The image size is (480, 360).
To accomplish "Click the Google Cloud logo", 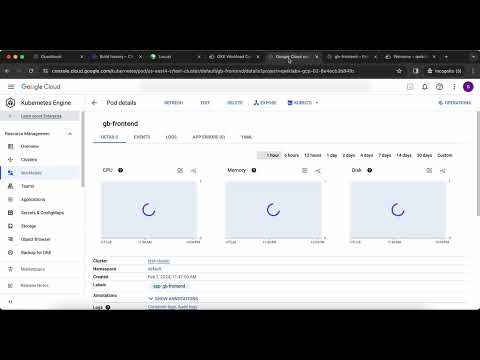I will pos(41,87).
